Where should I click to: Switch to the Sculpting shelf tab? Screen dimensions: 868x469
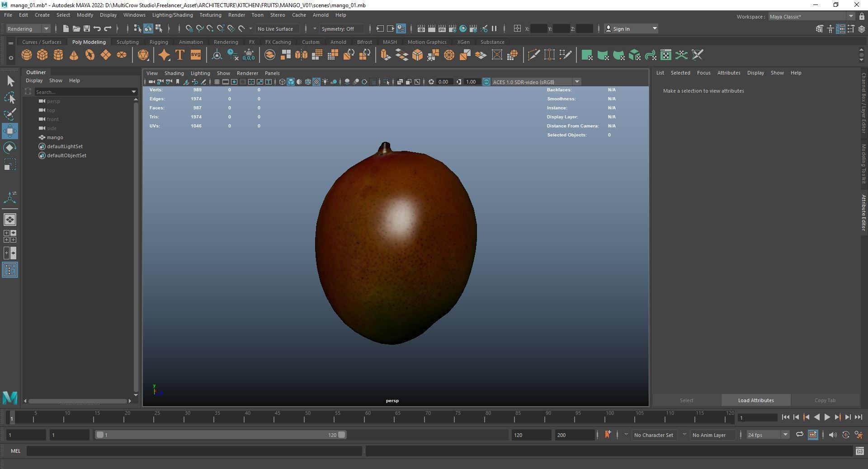(127, 42)
